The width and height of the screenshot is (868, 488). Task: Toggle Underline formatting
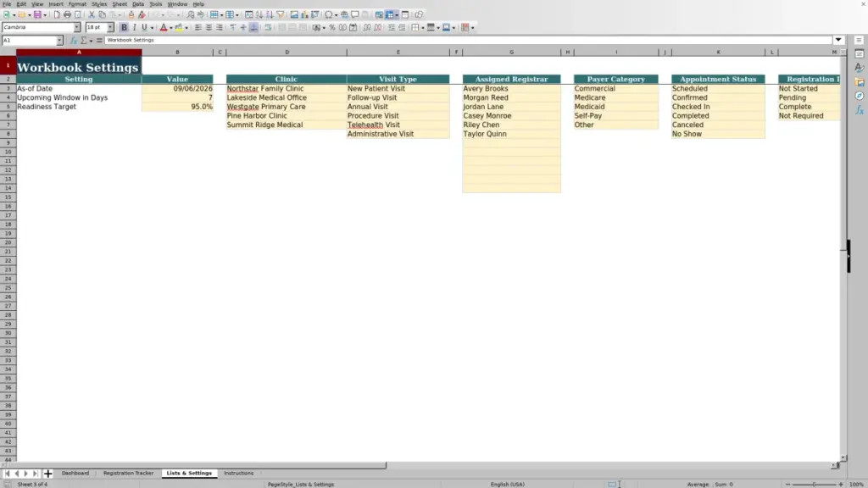click(x=144, y=28)
